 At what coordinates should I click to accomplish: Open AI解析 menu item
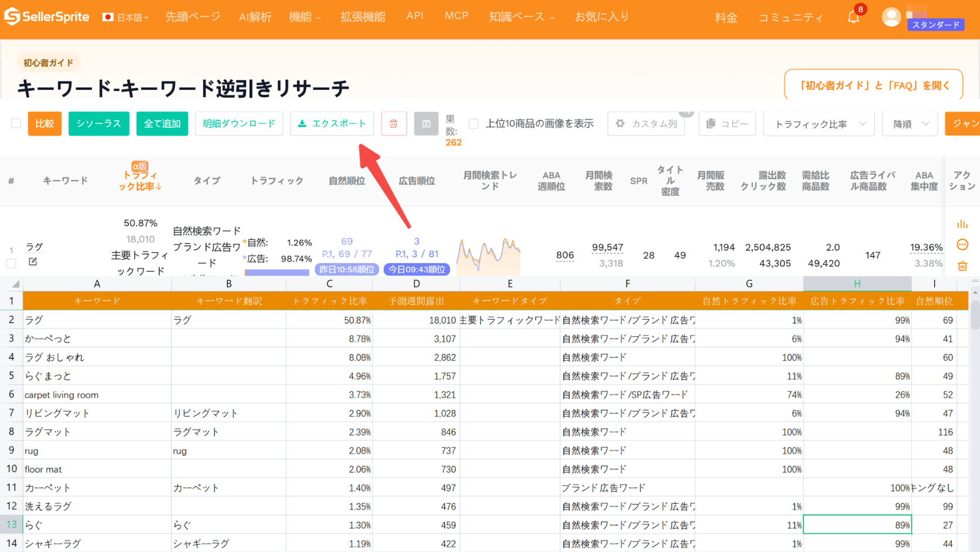tap(255, 17)
